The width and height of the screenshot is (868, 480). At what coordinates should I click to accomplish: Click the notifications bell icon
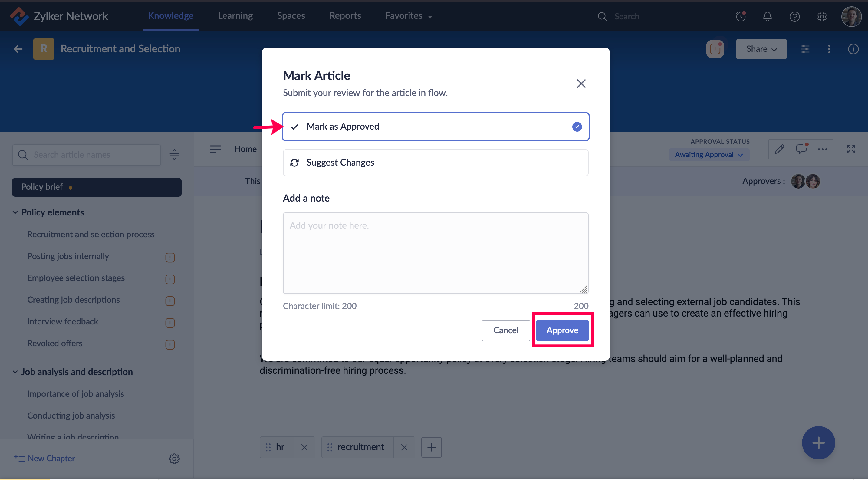[767, 16]
